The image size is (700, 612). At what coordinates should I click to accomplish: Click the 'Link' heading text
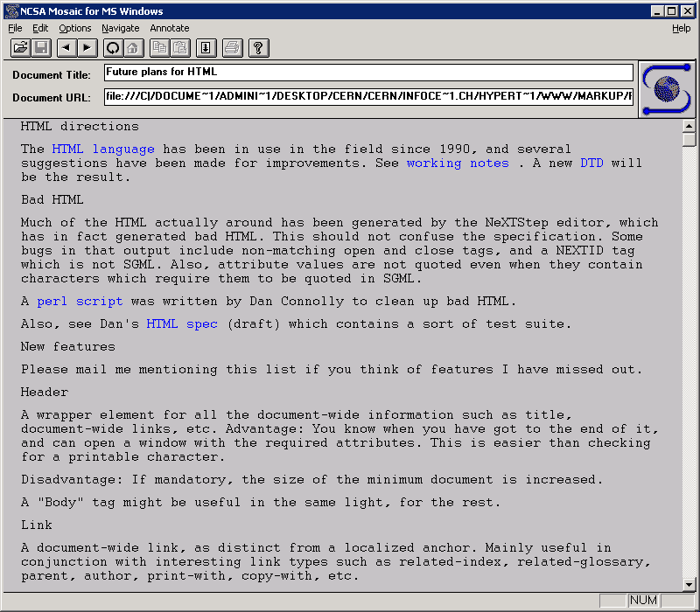tap(37, 525)
